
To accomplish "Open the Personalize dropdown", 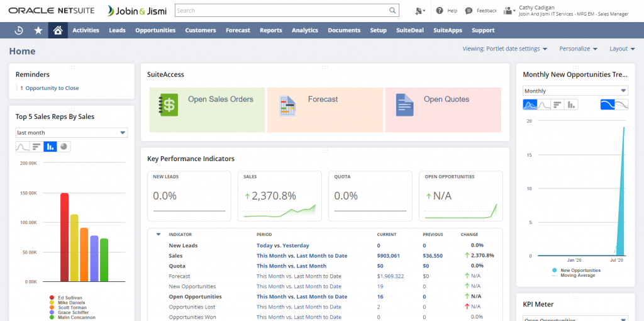I will pos(579,48).
